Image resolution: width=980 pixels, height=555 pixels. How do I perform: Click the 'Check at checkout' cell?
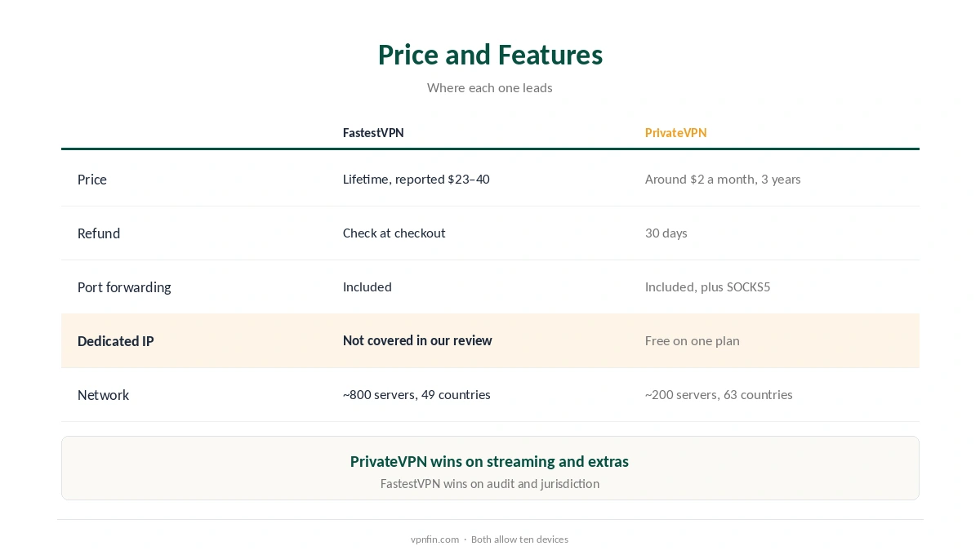394,233
